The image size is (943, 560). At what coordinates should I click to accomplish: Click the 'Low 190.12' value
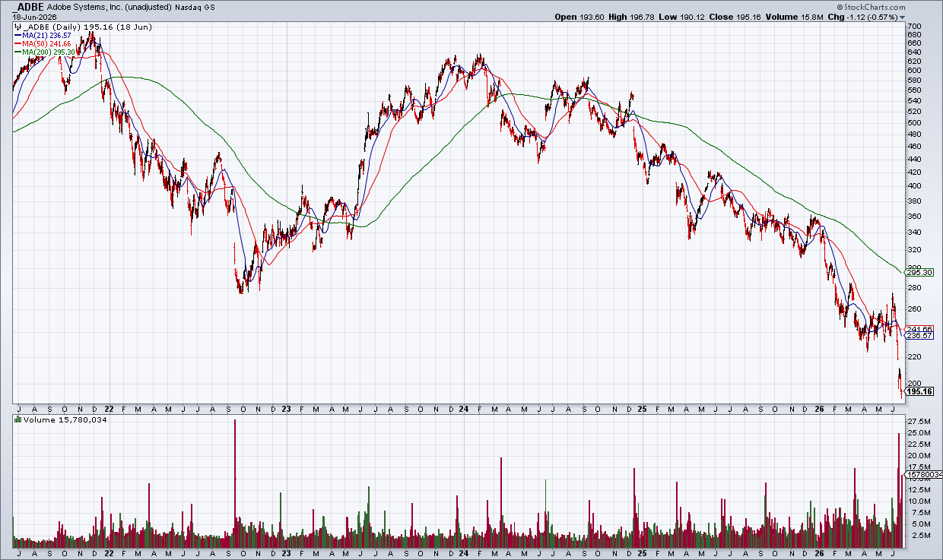click(682, 17)
